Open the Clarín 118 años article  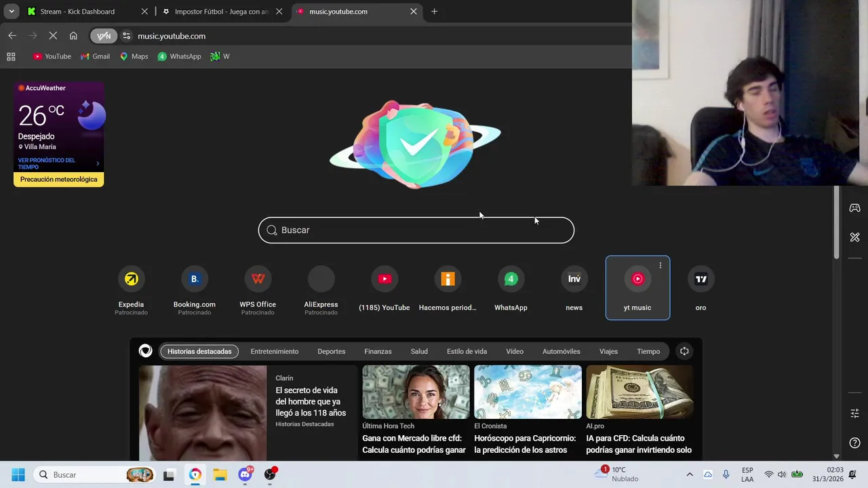point(248,413)
